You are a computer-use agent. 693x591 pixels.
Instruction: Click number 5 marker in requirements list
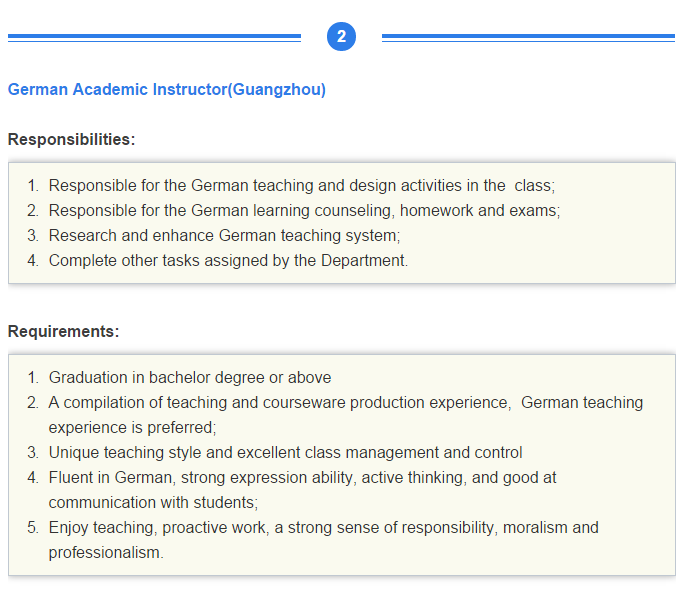click(x=33, y=528)
